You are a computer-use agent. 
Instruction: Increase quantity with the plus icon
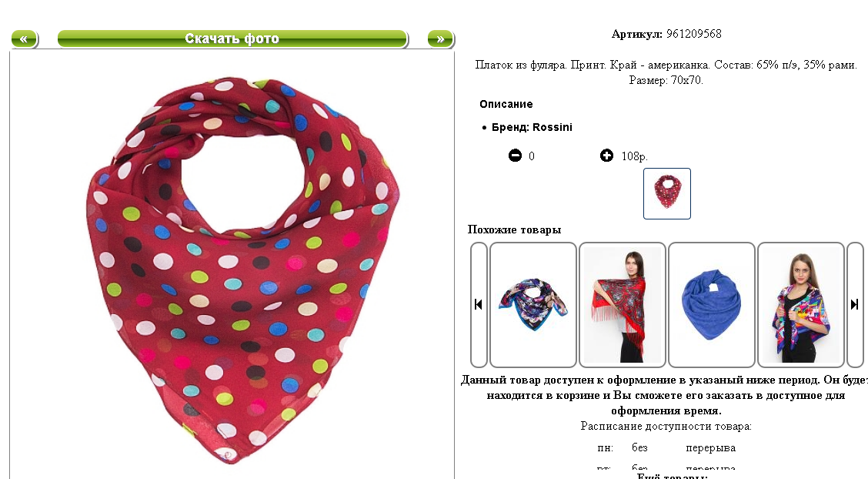click(x=606, y=156)
